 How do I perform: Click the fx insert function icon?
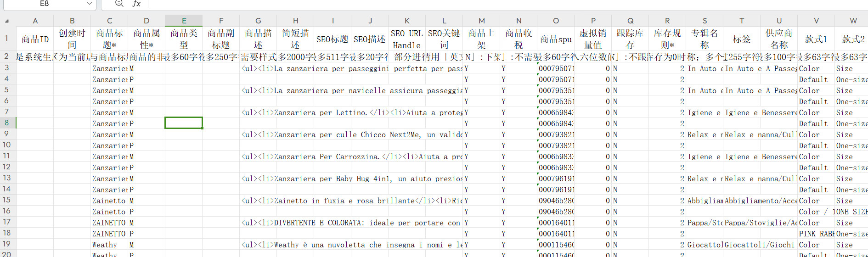(x=136, y=4)
